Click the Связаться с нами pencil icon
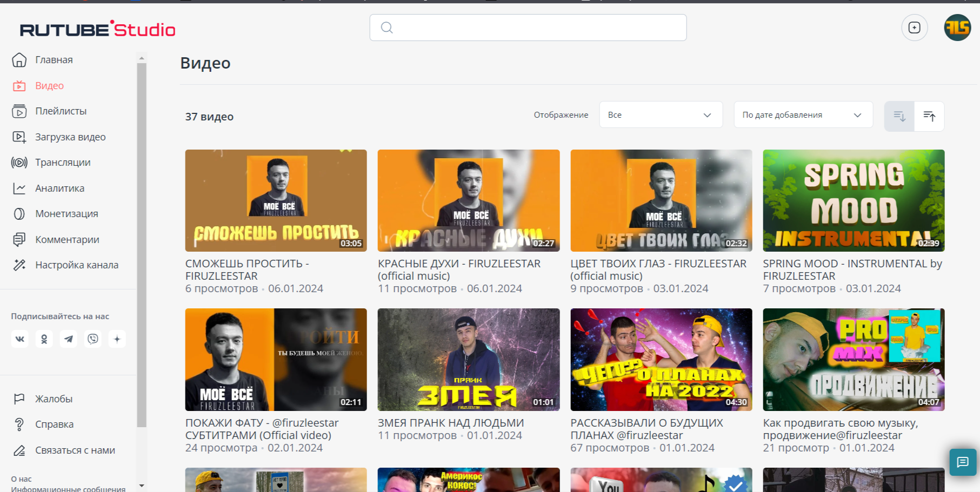The width and height of the screenshot is (980, 492). pyautogui.click(x=19, y=450)
